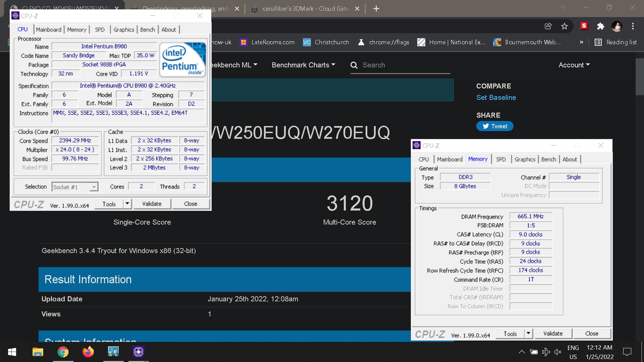Close the 3DMark Cloud Gate tab

(357, 9)
